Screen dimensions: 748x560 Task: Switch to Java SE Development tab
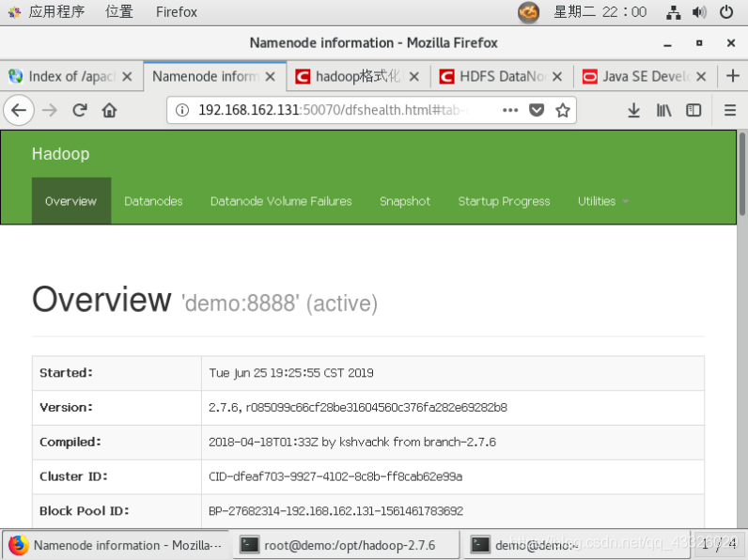coord(646,76)
